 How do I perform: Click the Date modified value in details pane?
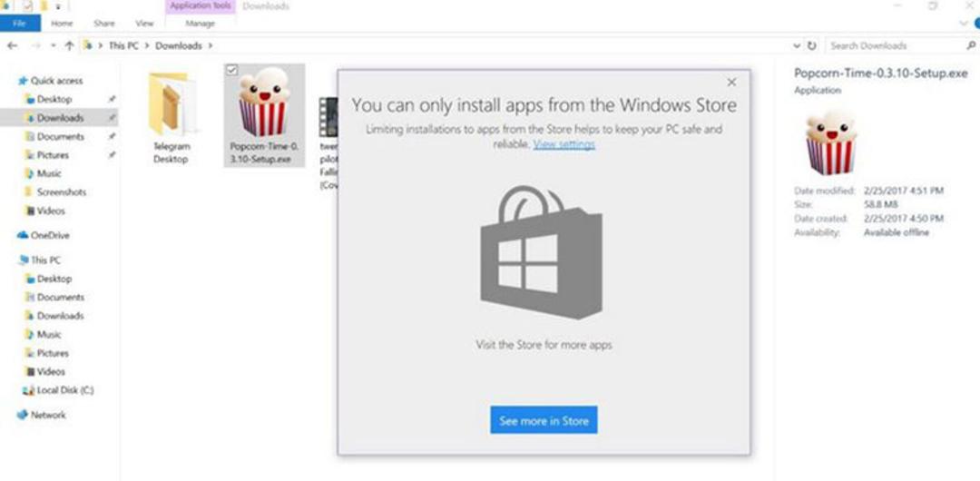[x=904, y=191]
